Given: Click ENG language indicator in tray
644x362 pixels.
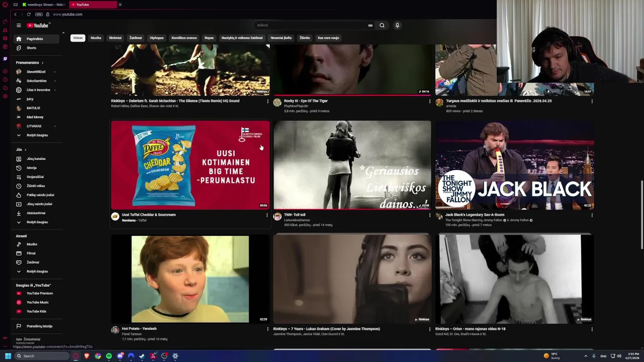Looking at the screenshot, I should pos(603,356).
